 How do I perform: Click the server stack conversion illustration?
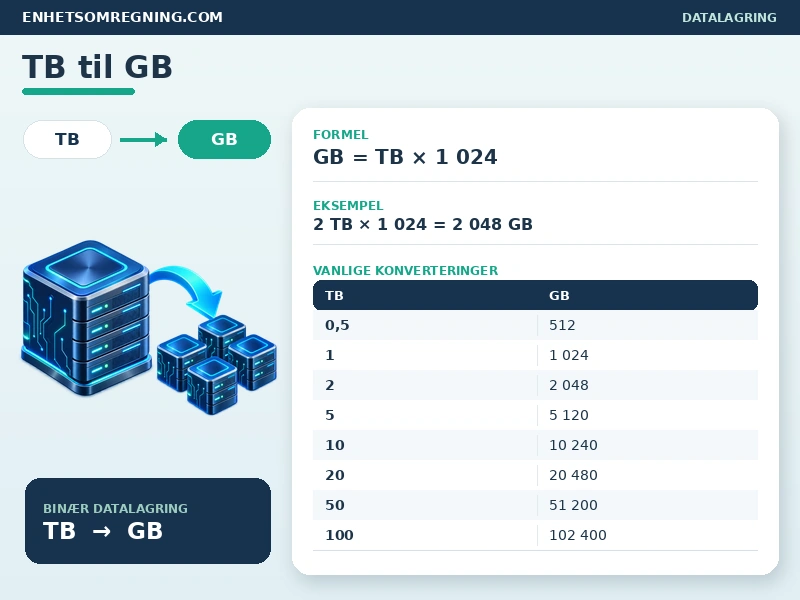coord(148,327)
